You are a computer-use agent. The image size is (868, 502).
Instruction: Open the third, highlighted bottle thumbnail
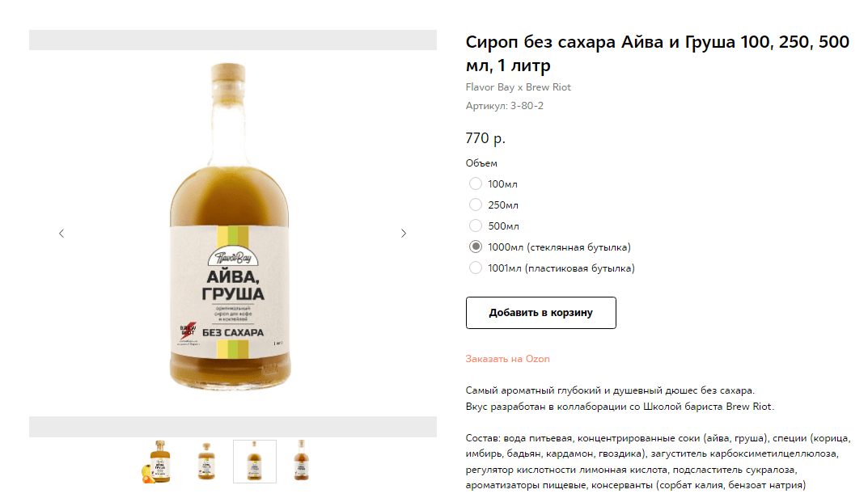[x=255, y=462]
